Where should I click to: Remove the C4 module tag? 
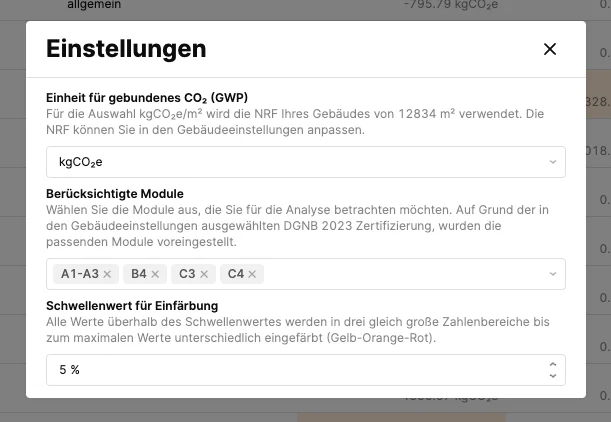[252, 274]
